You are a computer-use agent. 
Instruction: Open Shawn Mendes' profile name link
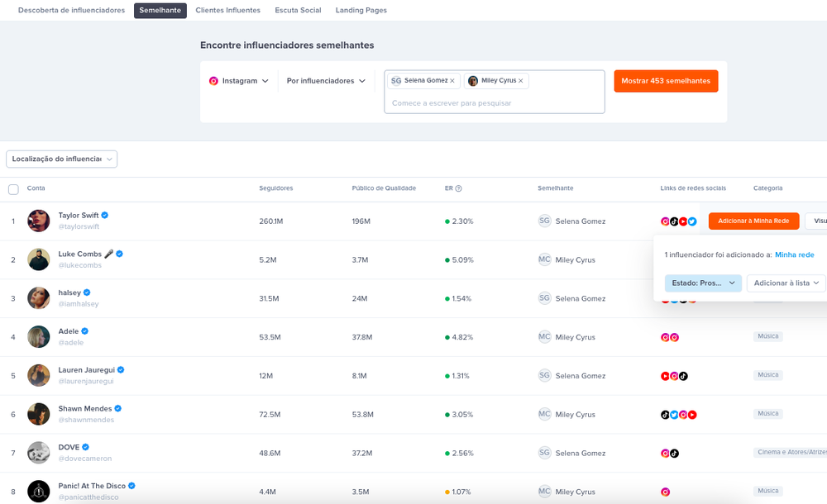pyautogui.click(x=85, y=409)
